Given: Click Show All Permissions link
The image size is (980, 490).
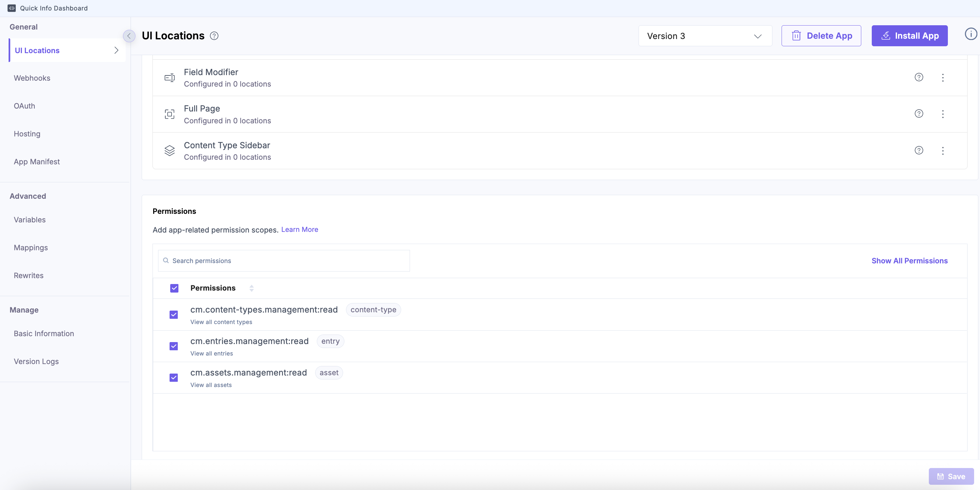Looking at the screenshot, I should pyautogui.click(x=909, y=261).
